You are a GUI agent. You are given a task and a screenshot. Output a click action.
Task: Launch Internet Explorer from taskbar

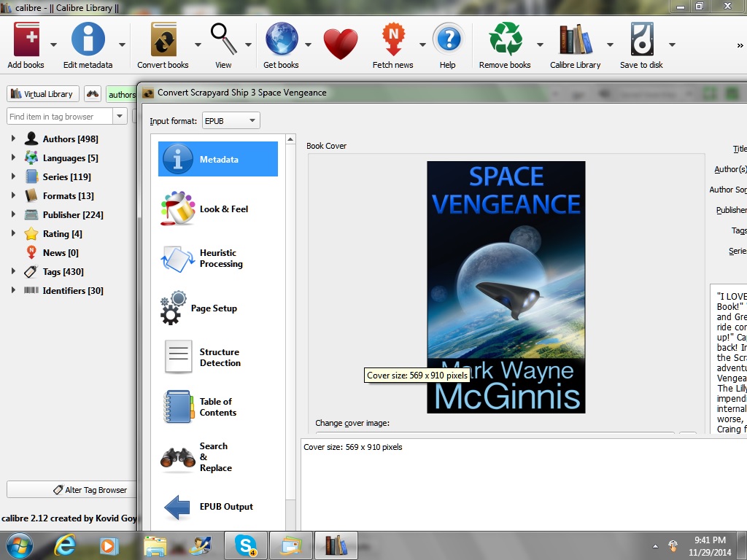65,545
